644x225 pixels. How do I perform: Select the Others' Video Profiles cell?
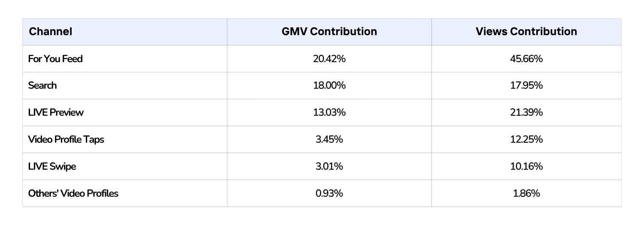73,193
